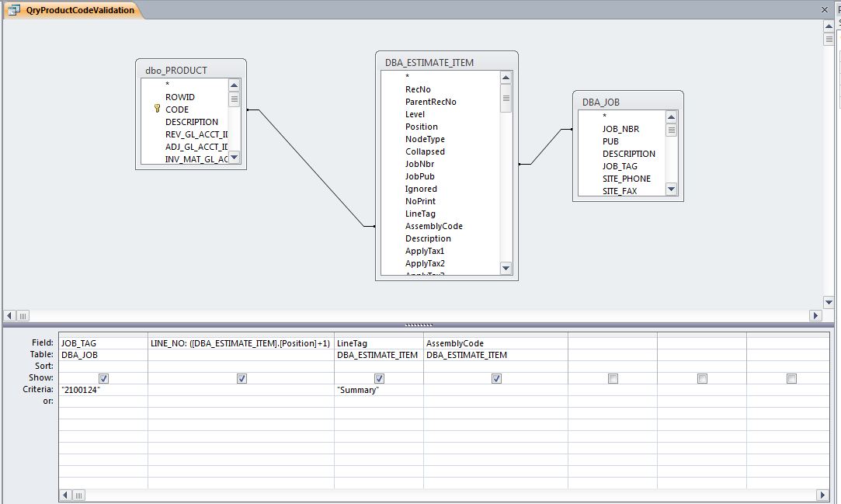841x504 pixels.
Task: Click the design pane horizontal scroll-left arrow
Action: pos(9,316)
